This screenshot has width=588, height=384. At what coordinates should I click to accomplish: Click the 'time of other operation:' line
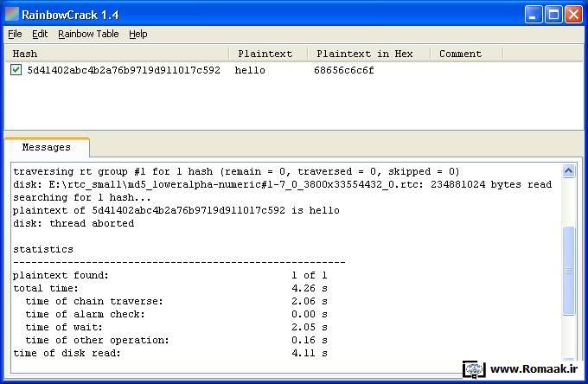176,340
